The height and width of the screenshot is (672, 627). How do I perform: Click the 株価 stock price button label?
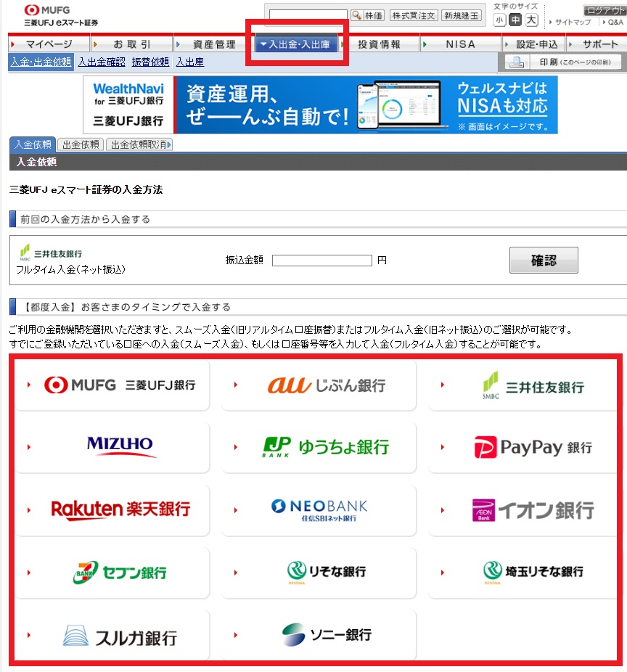(374, 16)
